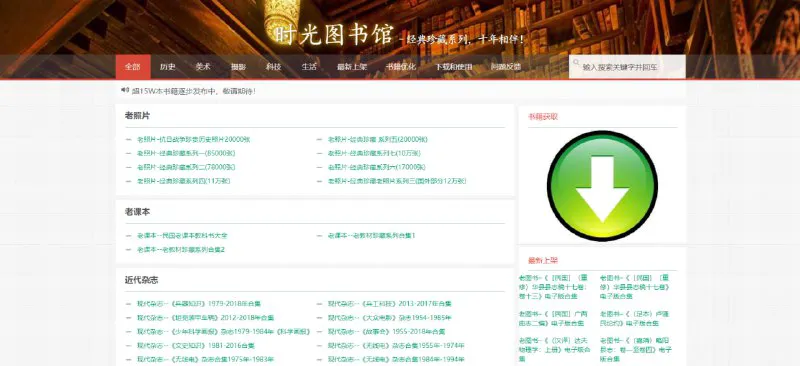Open the 美术 category tab
The width and height of the screenshot is (800, 366).
(203, 67)
